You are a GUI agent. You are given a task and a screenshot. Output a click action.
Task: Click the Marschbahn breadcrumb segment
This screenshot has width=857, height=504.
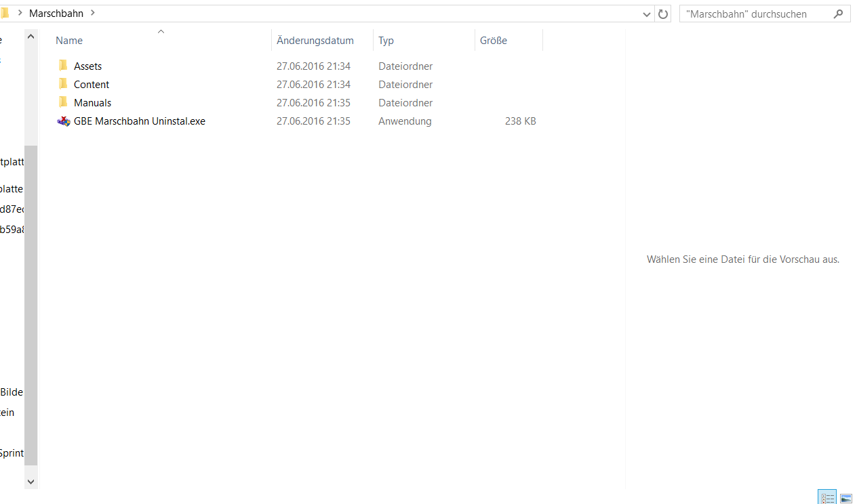click(x=56, y=13)
